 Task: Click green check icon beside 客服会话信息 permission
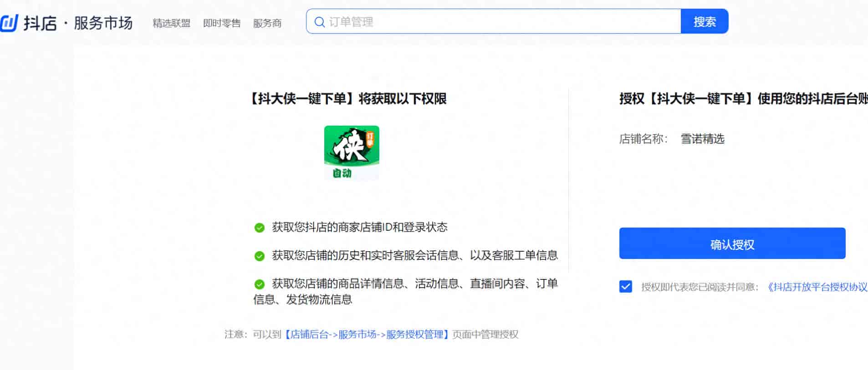[x=260, y=256]
